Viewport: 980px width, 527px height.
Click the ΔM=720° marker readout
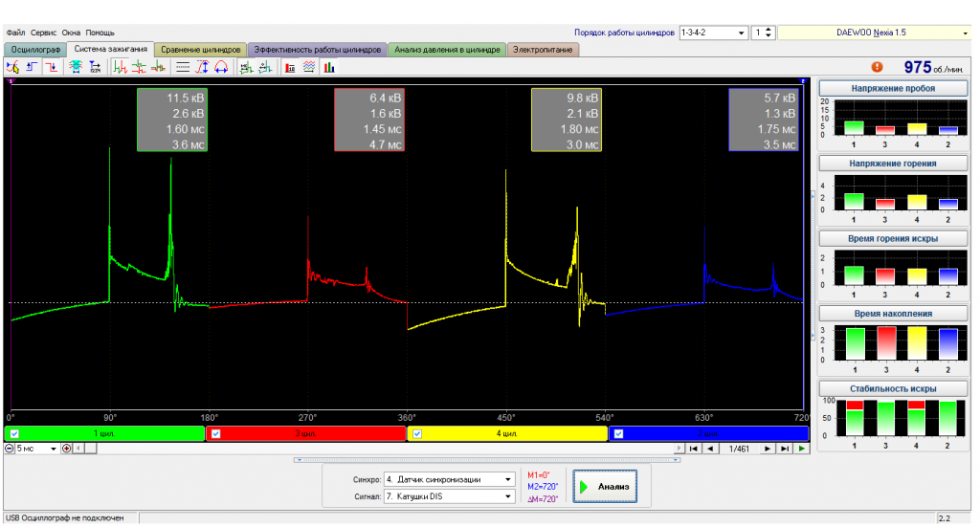[543, 499]
